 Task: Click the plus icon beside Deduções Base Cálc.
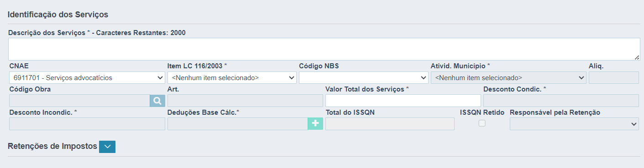coord(315,123)
